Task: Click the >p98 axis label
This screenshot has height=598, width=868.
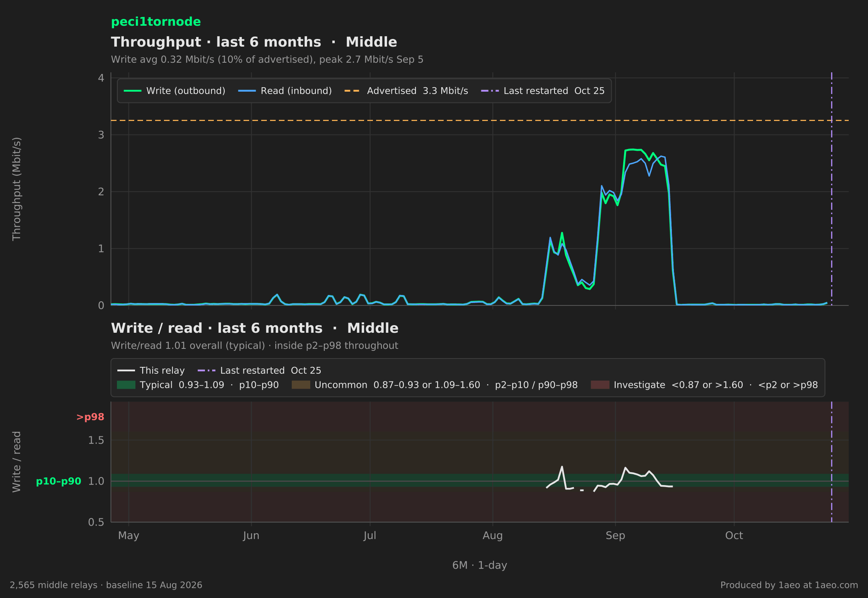Action: pyautogui.click(x=90, y=417)
